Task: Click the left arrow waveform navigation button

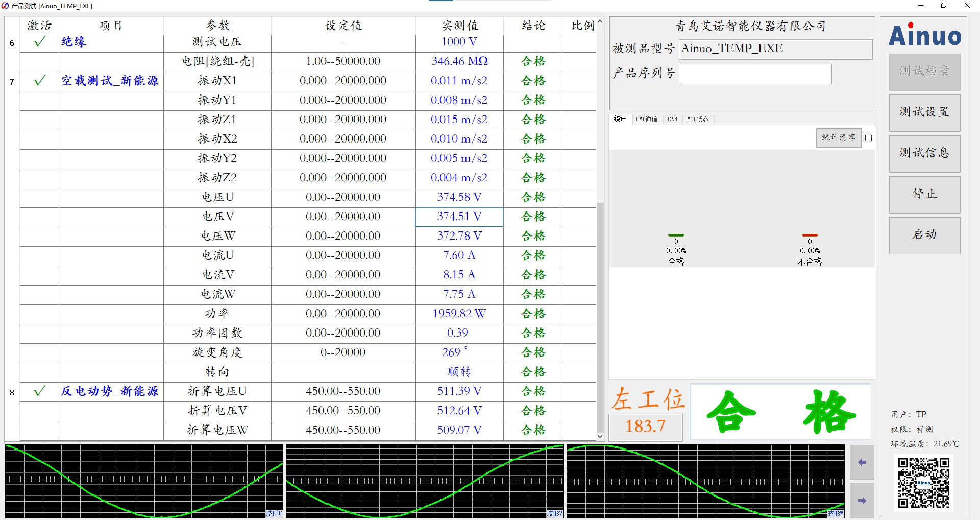Action: [x=862, y=462]
